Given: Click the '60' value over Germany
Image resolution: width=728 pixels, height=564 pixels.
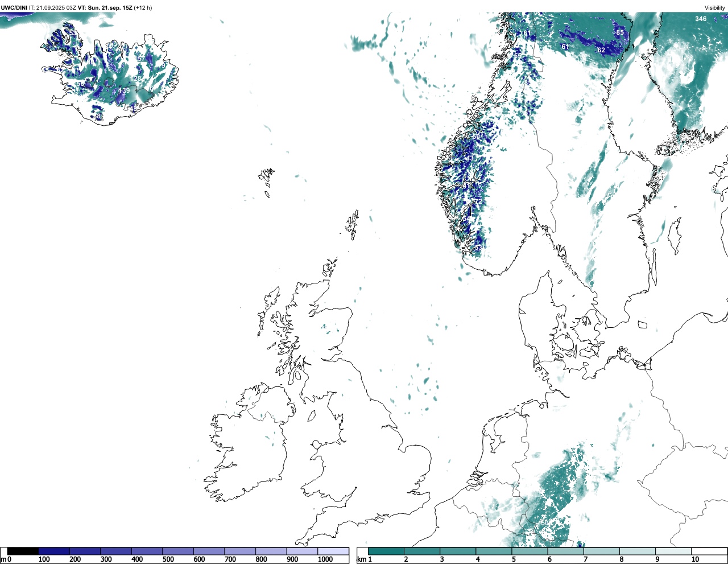Looking at the screenshot, I should point(545,522).
